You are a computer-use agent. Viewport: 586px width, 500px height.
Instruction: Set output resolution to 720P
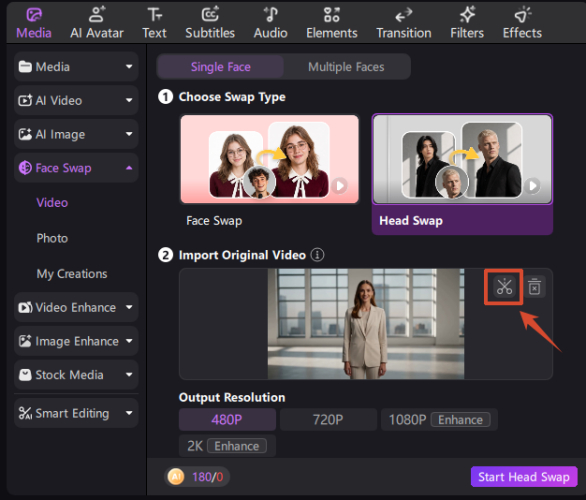[328, 419]
